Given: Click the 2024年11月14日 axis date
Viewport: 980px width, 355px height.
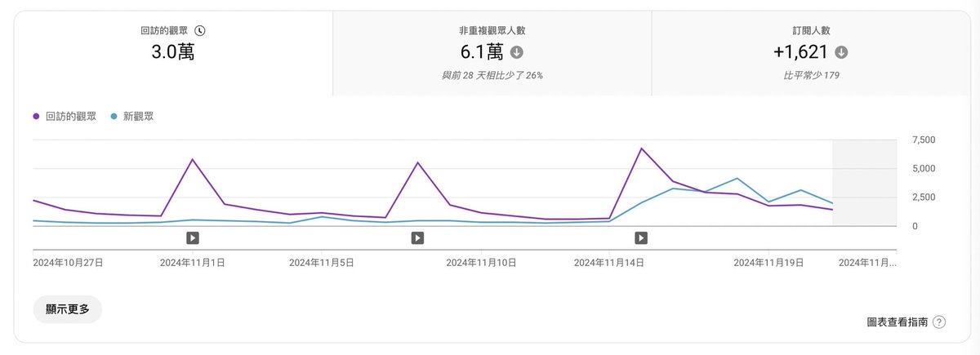Looking at the screenshot, I should click(x=609, y=263).
